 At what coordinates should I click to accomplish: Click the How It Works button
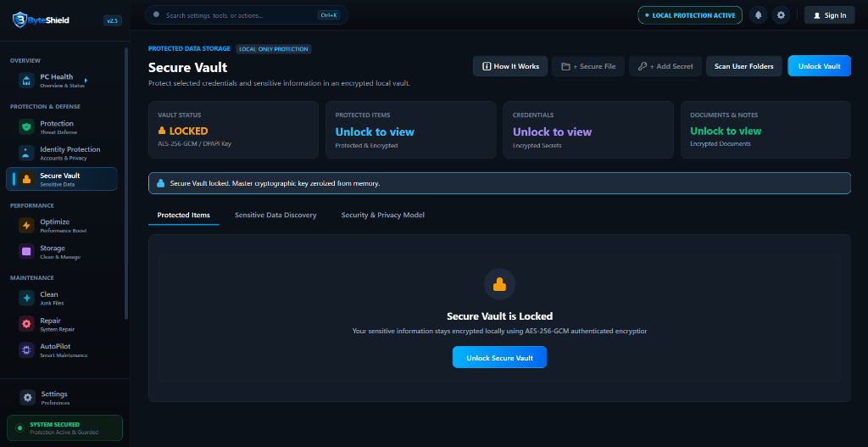510,66
